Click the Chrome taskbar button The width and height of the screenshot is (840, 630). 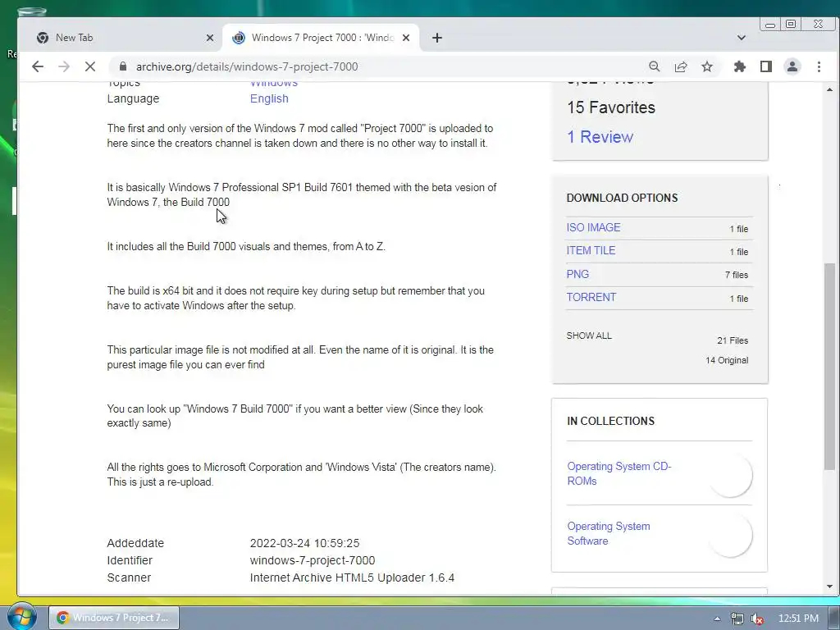(114, 618)
